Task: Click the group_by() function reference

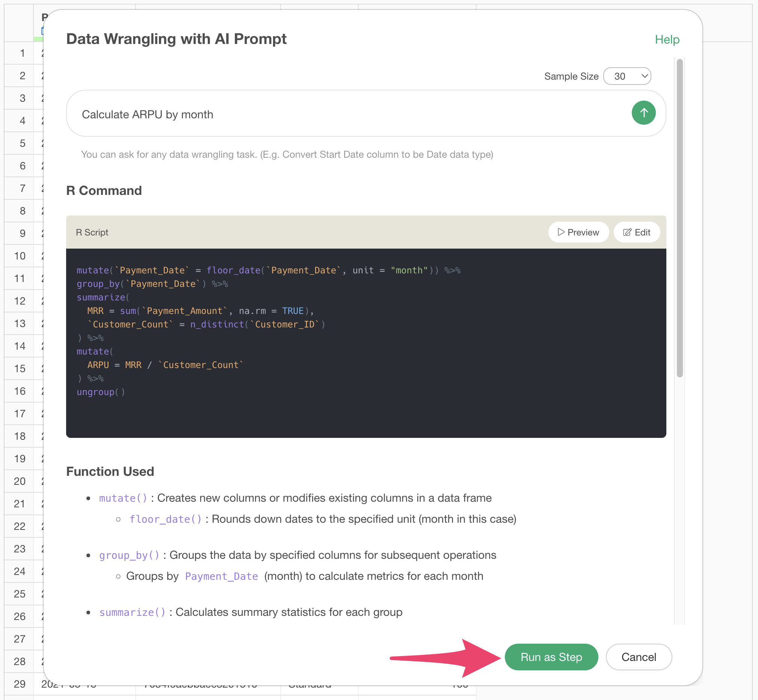Action: point(129,555)
